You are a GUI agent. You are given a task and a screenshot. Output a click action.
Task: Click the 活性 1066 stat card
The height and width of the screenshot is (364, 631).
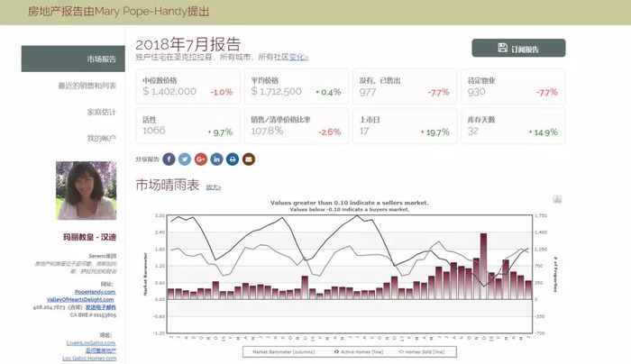[x=187, y=126]
